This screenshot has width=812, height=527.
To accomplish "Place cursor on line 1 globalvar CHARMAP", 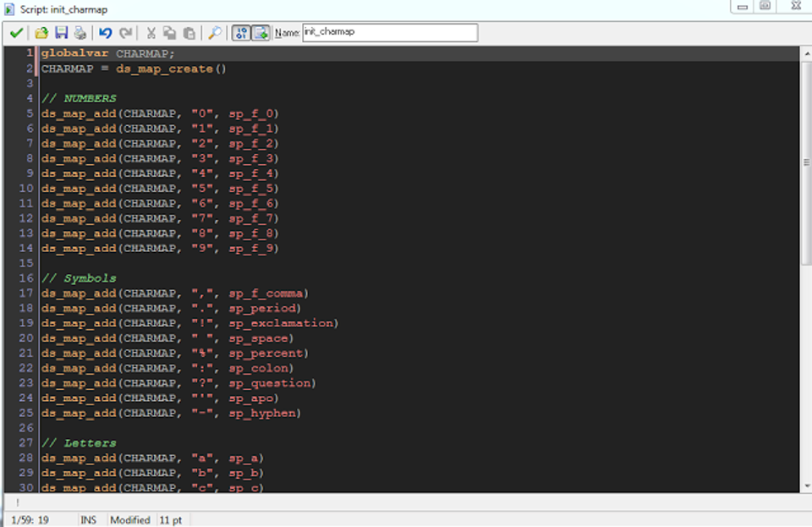I will click(x=108, y=53).
